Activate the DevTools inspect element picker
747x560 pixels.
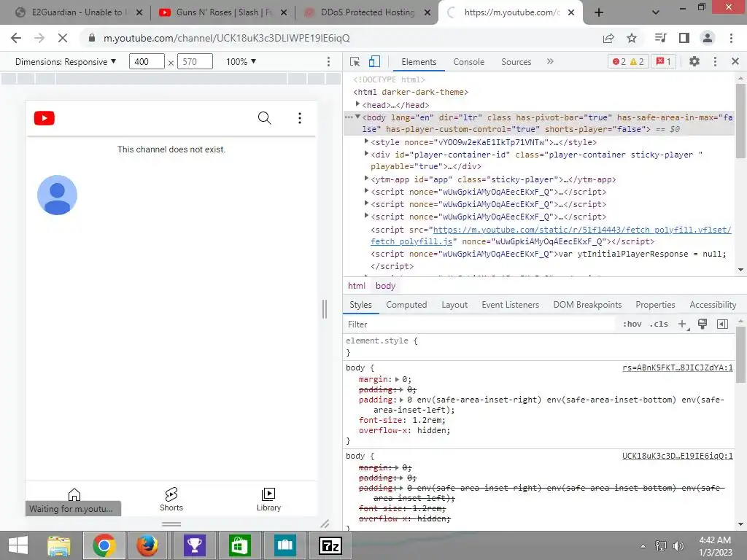pyautogui.click(x=355, y=62)
